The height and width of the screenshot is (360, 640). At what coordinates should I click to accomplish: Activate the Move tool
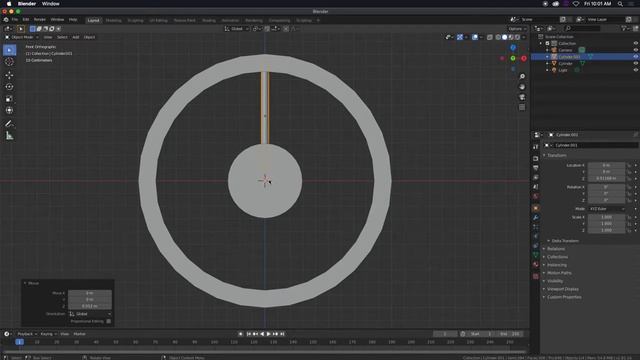9,75
